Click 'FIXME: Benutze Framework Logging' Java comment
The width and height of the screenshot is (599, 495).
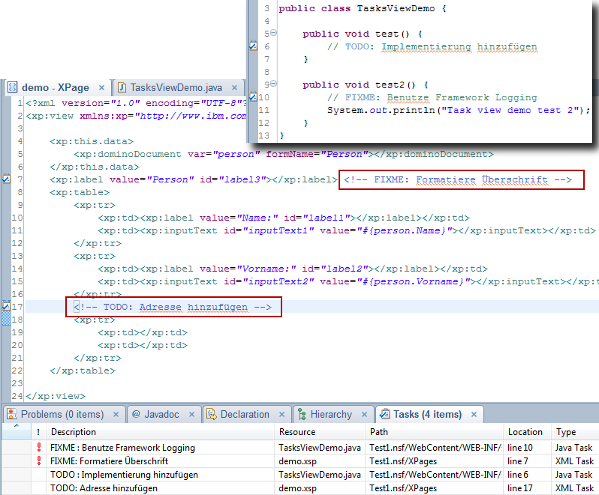[432, 97]
